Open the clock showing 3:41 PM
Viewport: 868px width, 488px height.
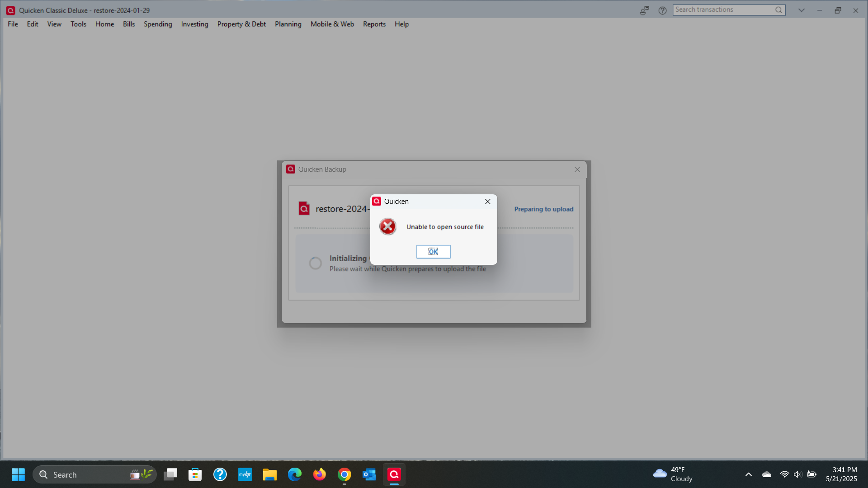point(841,474)
